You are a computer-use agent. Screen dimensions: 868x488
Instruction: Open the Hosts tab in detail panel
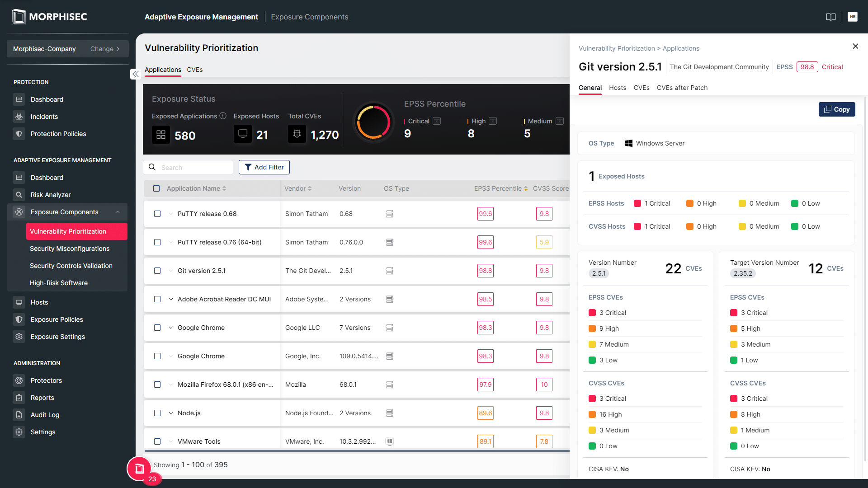(618, 88)
